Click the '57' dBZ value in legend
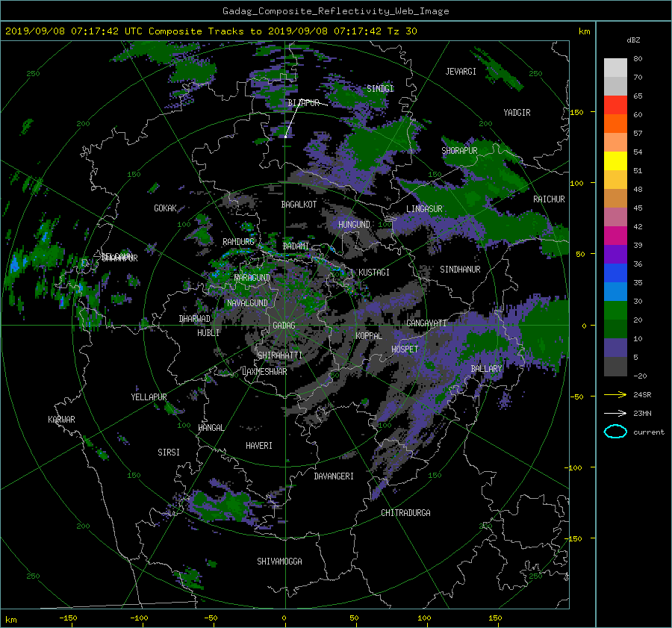Image resolution: width=672 pixels, height=628 pixels. click(x=638, y=134)
